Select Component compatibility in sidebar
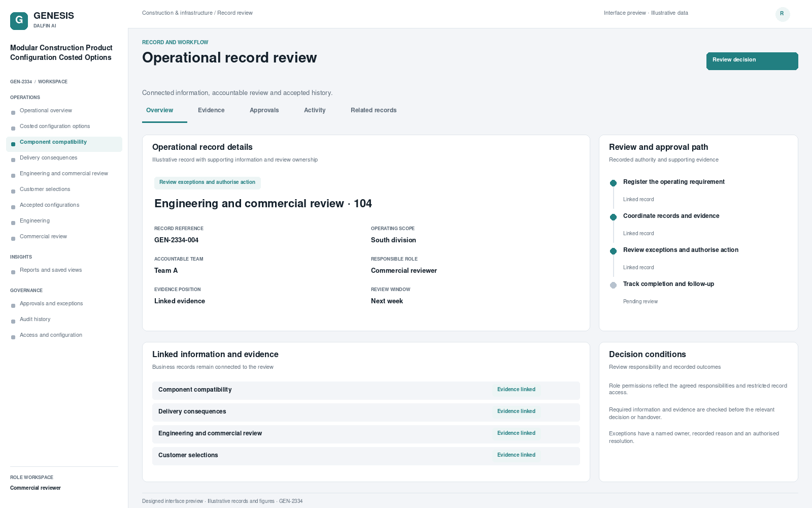 point(64,144)
